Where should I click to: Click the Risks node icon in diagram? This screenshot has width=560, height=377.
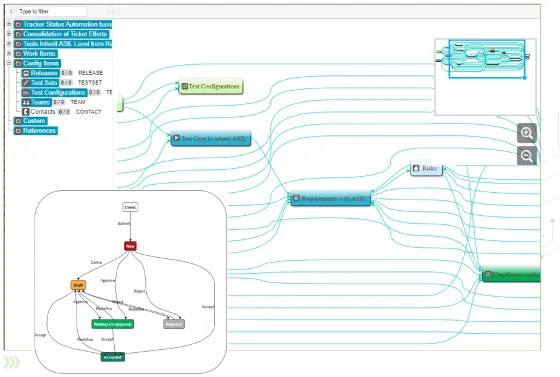click(x=416, y=168)
